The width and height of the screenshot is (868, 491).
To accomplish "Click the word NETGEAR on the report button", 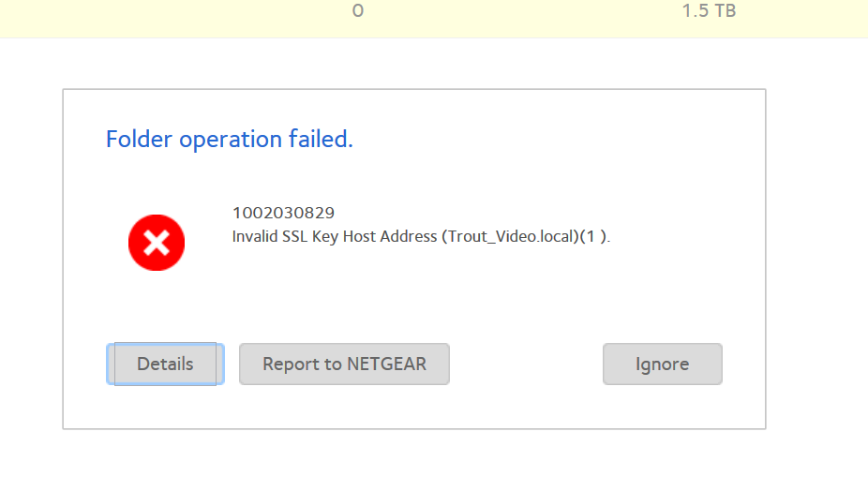I will pos(386,365).
